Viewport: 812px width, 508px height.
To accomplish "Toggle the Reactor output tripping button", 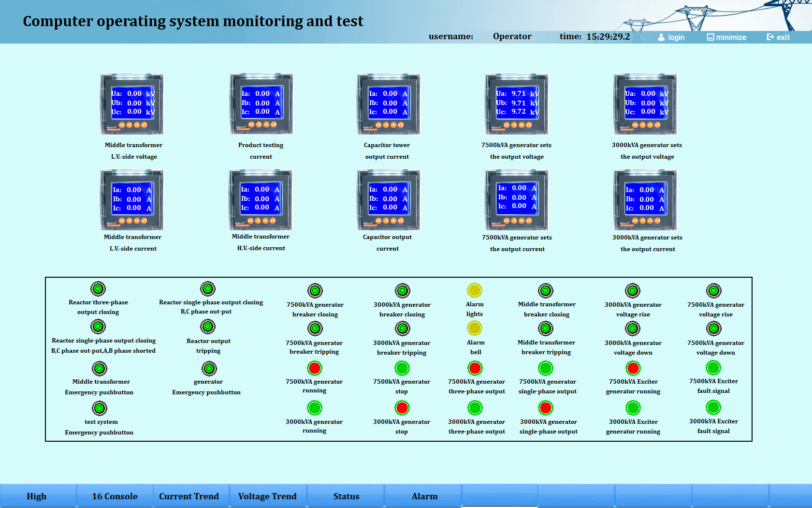I will click(208, 327).
